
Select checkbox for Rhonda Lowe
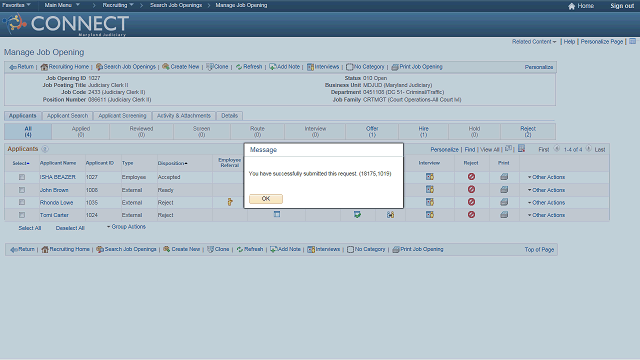22,202
